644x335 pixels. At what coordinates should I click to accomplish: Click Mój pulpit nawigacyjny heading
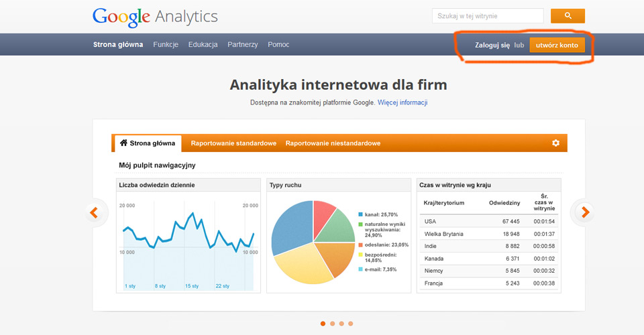(x=157, y=165)
